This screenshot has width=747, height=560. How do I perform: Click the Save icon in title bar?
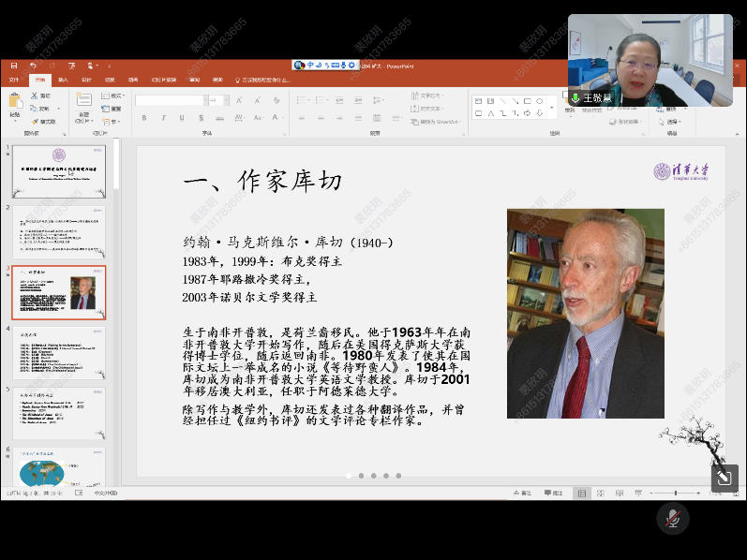[14, 66]
